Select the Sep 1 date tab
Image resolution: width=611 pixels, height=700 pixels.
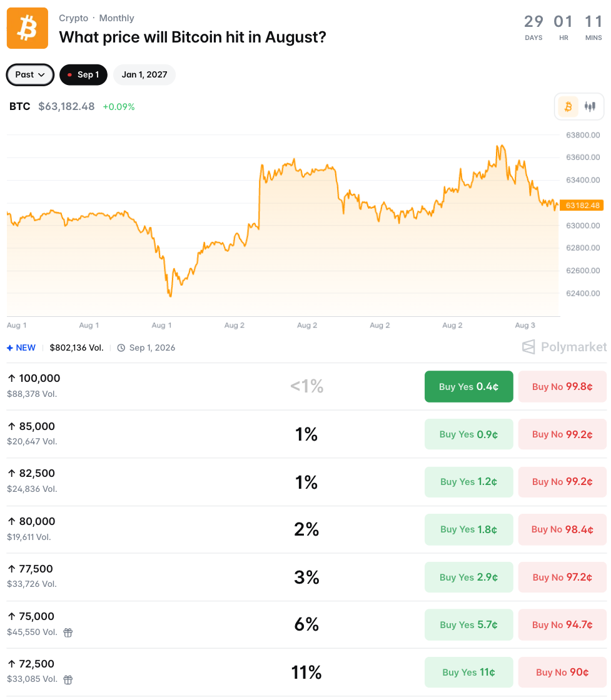pyautogui.click(x=84, y=74)
